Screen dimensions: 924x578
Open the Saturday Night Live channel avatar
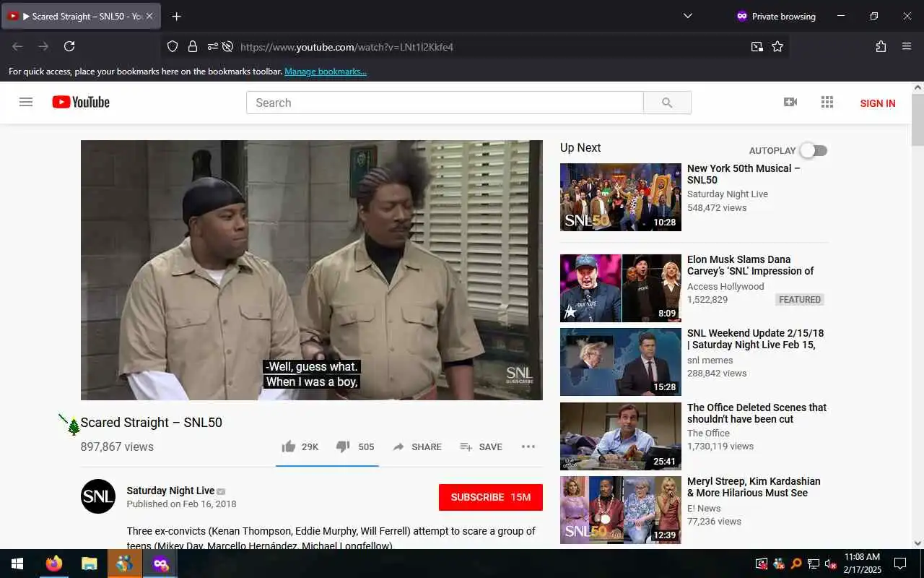[98, 496]
